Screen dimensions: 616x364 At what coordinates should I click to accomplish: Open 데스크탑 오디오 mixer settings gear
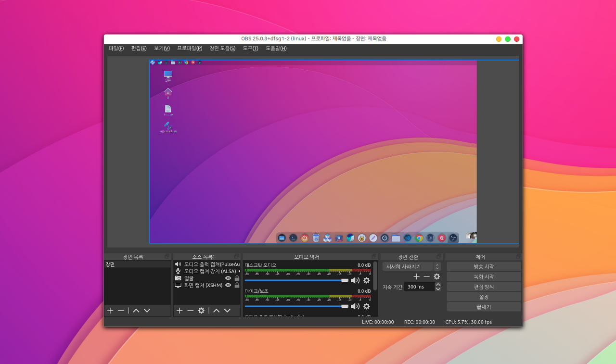pyautogui.click(x=367, y=280)
